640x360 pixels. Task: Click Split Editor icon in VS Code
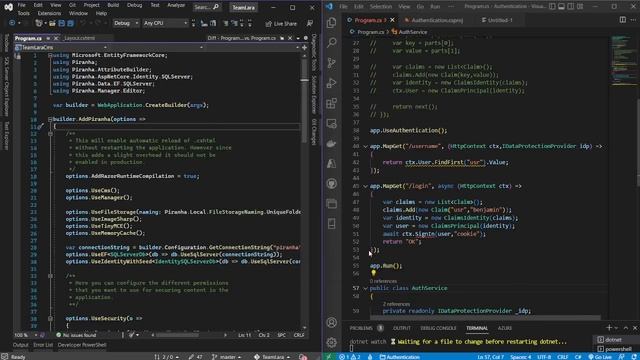tap(622, 20)
